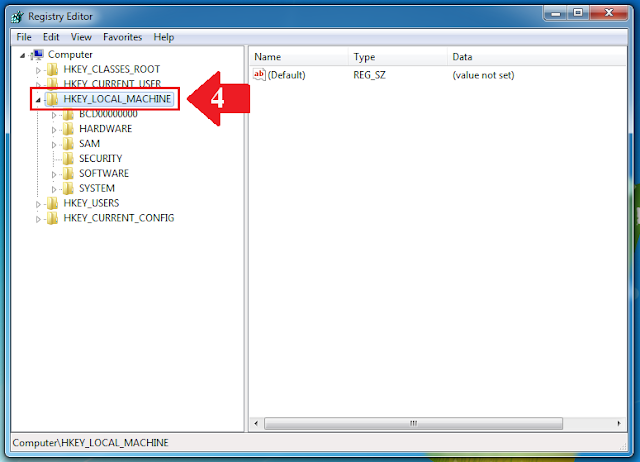Image resolution: width=640 pixels, height=462 pixels.
Task: Click the HKEY_LOCAL_MACHINE folder icon
Action: 52,99
